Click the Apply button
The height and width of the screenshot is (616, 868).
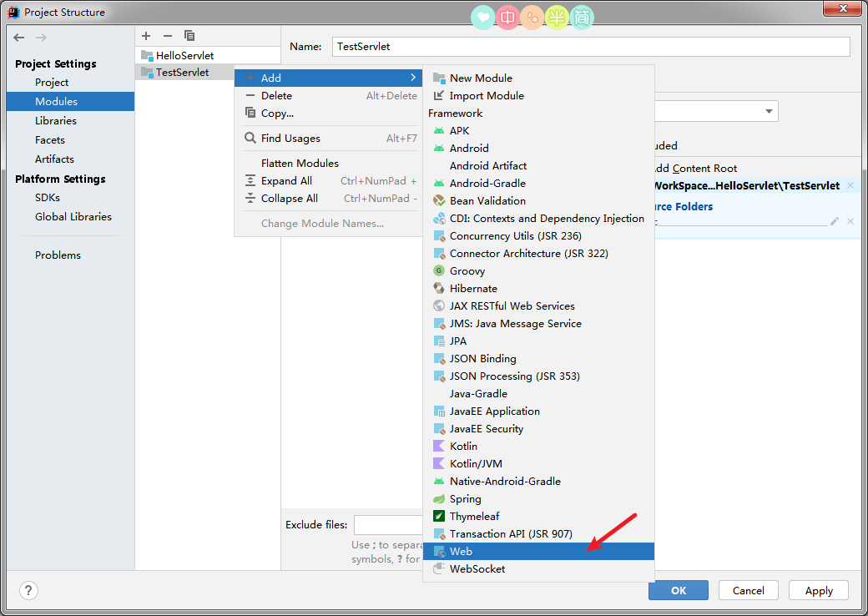tap(819, 590)
